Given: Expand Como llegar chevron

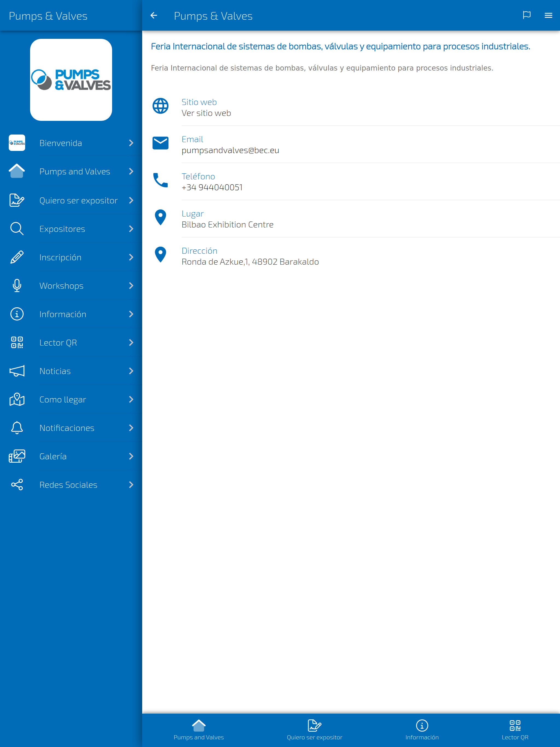Looking at the screenshot, I should (x=131, y=399).
